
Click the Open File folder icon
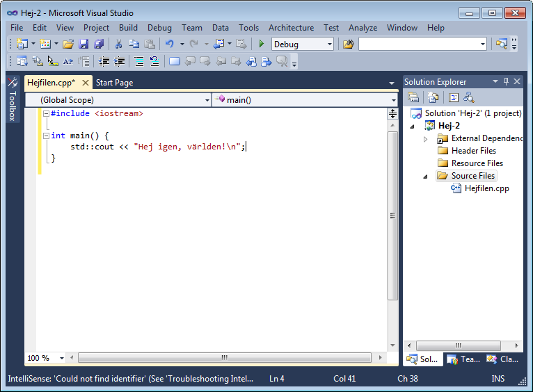(x=68, y=44)
